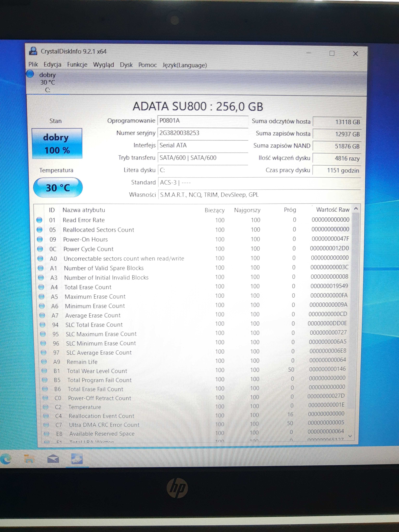Open the Dysk menu
Screen dimensions: 399x532
(x=126, y=65)
